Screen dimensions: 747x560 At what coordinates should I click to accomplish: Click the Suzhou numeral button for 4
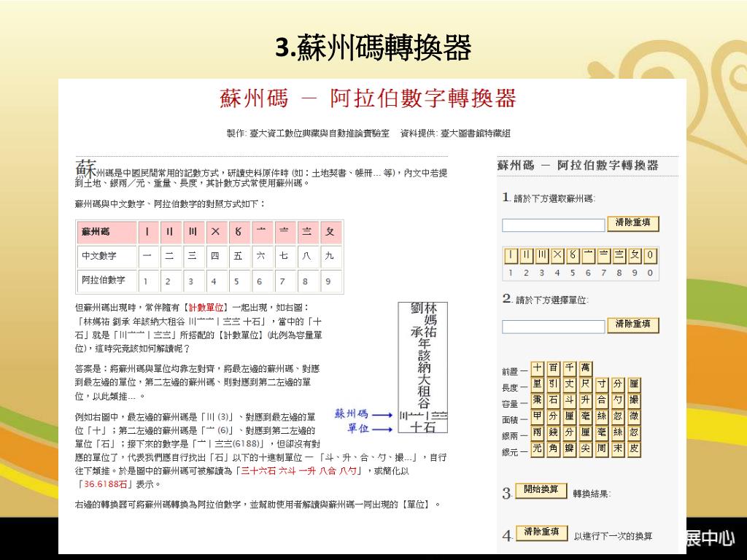pos(557,256)
